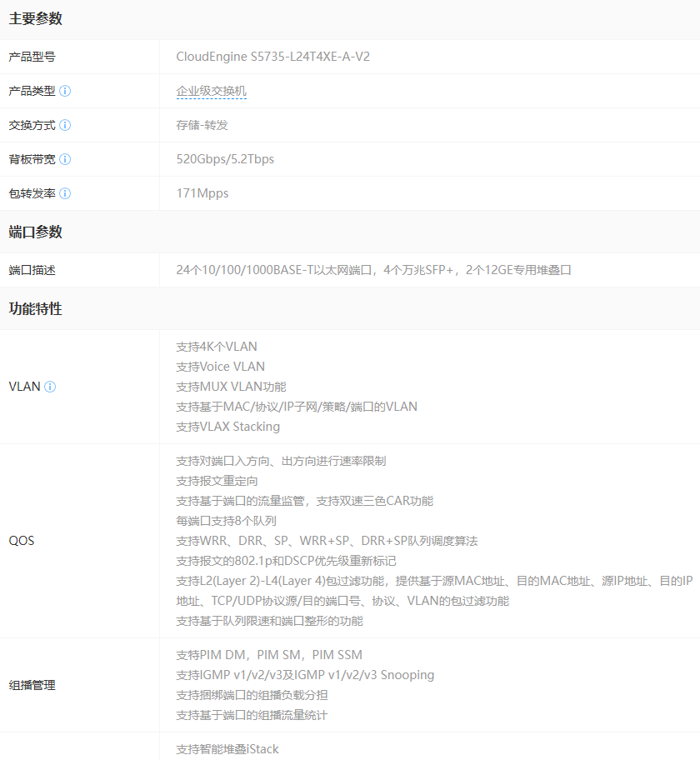The width and height of the screenshot is (700, 760).
Task: Click the line starting 地址、TCP/UDP协议源/目的端口号
Action: [342, 601]
